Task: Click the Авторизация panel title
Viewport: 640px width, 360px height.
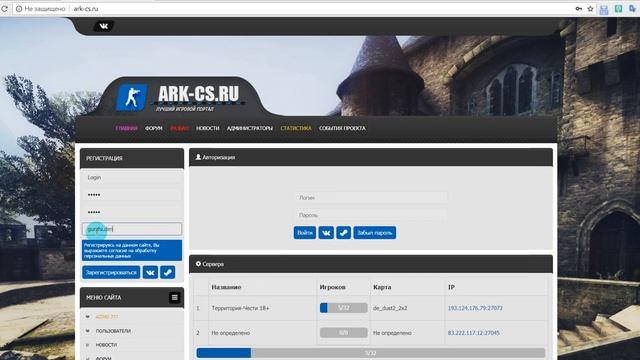Action: pyautogui.click(x=218, y=157)
